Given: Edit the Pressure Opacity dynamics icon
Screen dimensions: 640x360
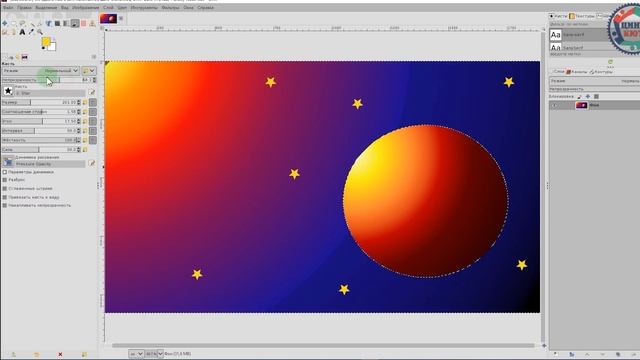Looking at the screenshot, I should [x=91, y=163].
